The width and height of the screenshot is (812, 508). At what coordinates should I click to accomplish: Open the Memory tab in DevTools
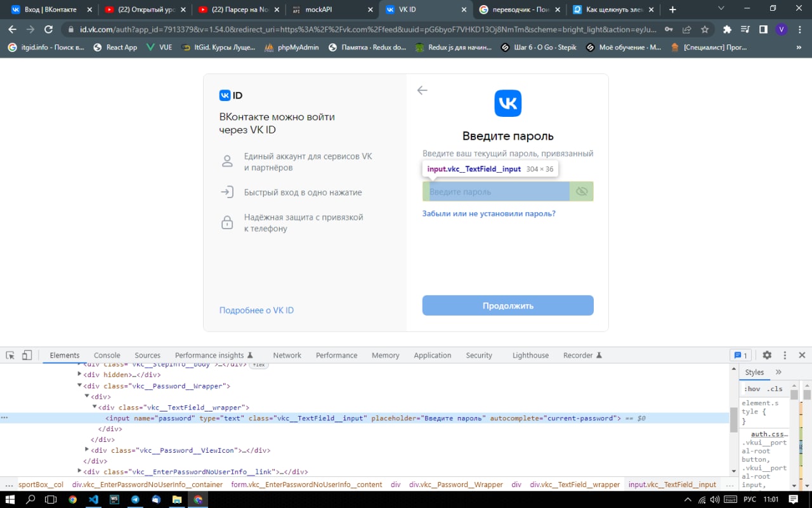386,356
